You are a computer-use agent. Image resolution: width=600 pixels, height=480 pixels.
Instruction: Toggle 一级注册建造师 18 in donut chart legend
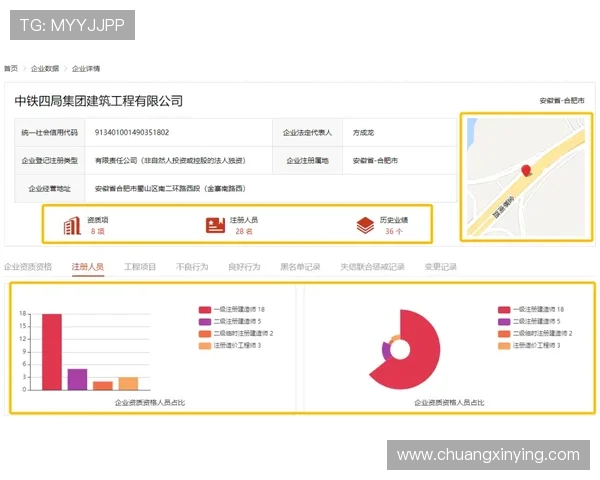coord(531,309)
